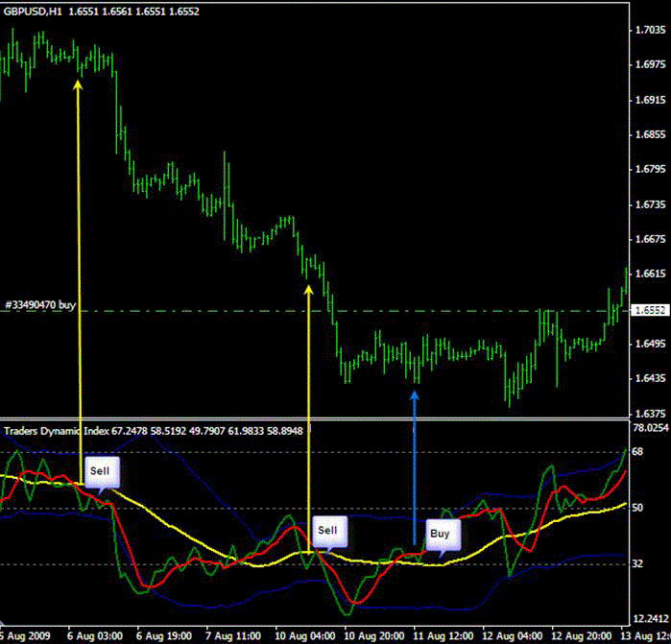Click the indicator level 50 label

(637, 508)
